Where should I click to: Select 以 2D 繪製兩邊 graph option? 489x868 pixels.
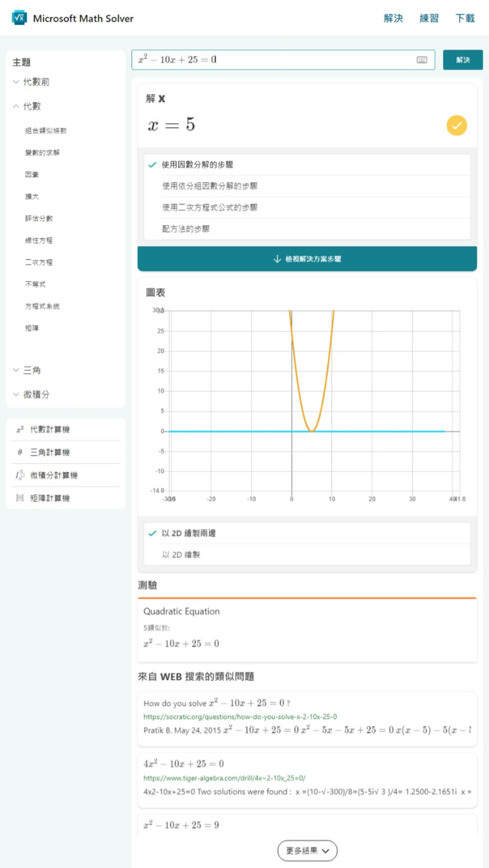point(307,533)
